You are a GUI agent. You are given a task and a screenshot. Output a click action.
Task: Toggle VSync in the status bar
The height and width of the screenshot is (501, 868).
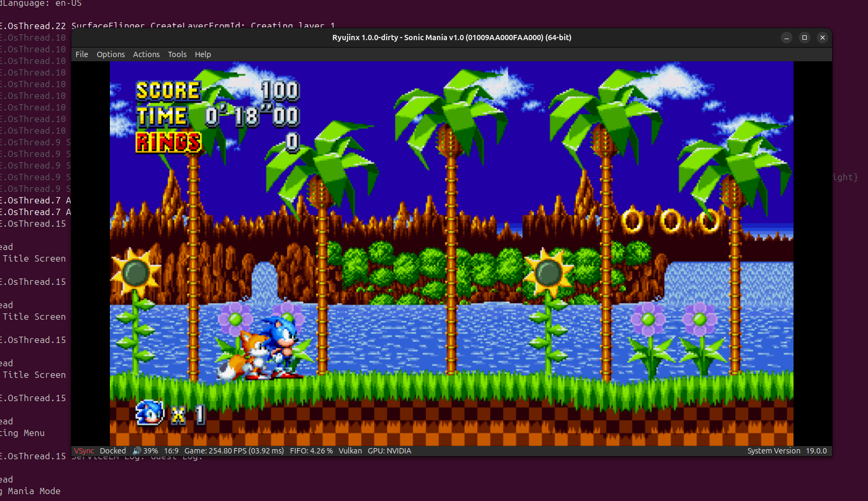84,451
